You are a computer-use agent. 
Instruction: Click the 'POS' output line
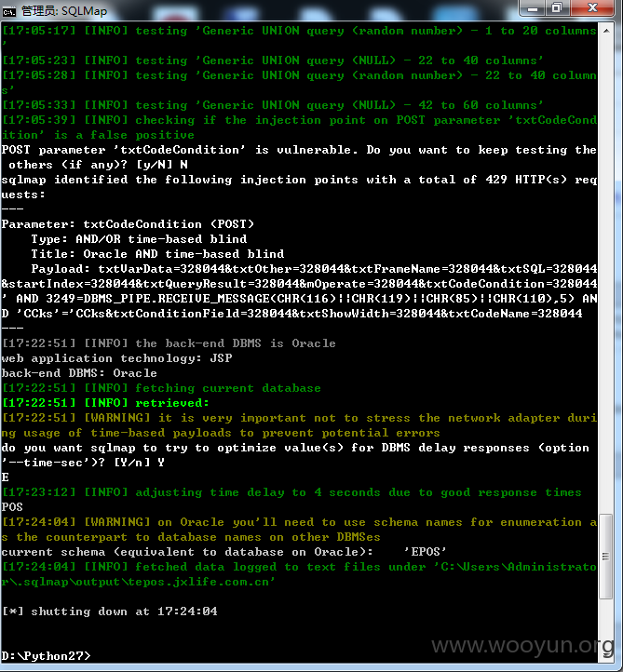tap(12, 507)
